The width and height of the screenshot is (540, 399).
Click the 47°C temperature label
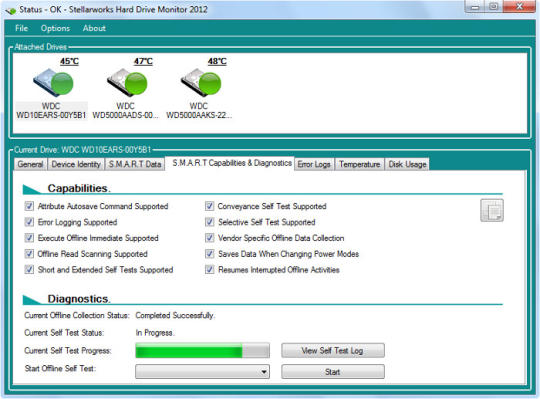click(x=143, y=61)
